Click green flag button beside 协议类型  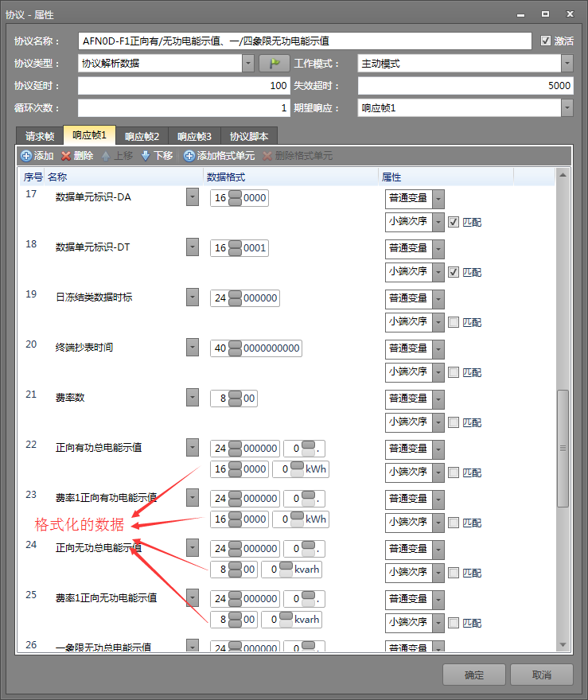click(275, 64)
